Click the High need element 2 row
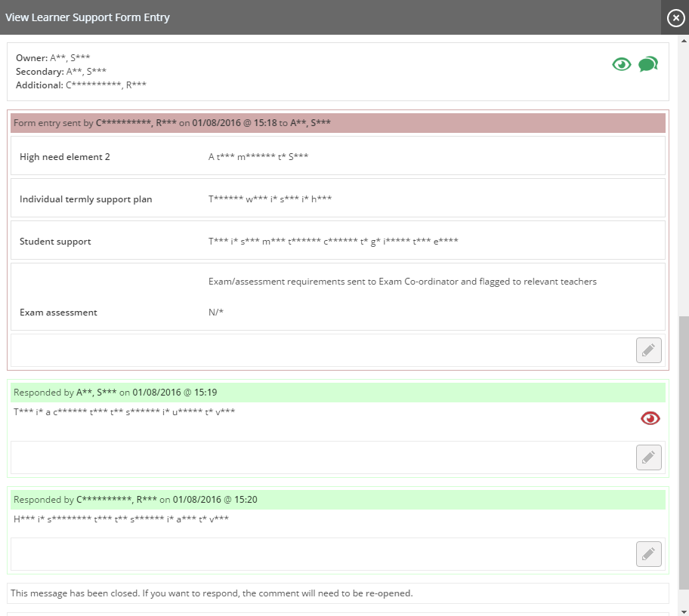689x616 pixels. click(x=338, y=157)
